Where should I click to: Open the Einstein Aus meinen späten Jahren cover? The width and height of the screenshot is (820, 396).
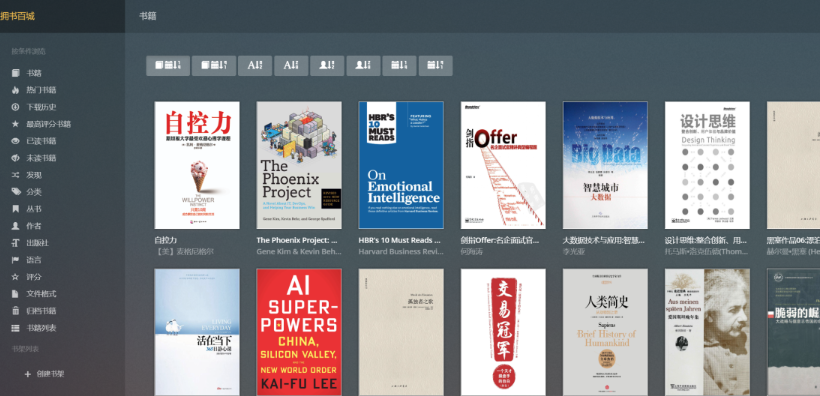[x=707, y=332]
